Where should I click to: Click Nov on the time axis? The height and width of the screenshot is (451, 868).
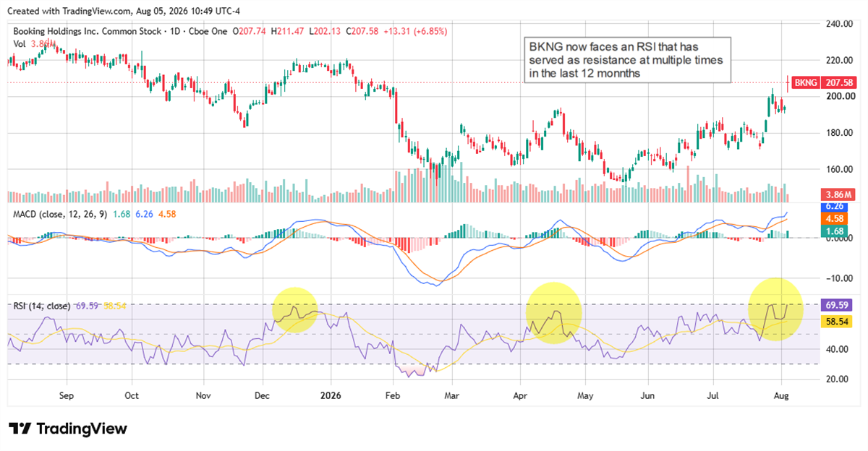coord(203,396)
